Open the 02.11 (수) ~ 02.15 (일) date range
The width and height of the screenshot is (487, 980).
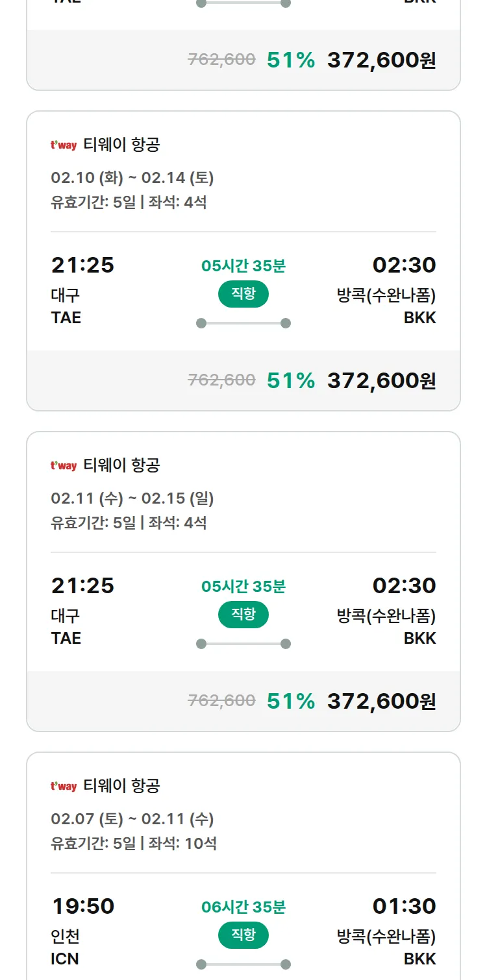[x=132, y=498]
